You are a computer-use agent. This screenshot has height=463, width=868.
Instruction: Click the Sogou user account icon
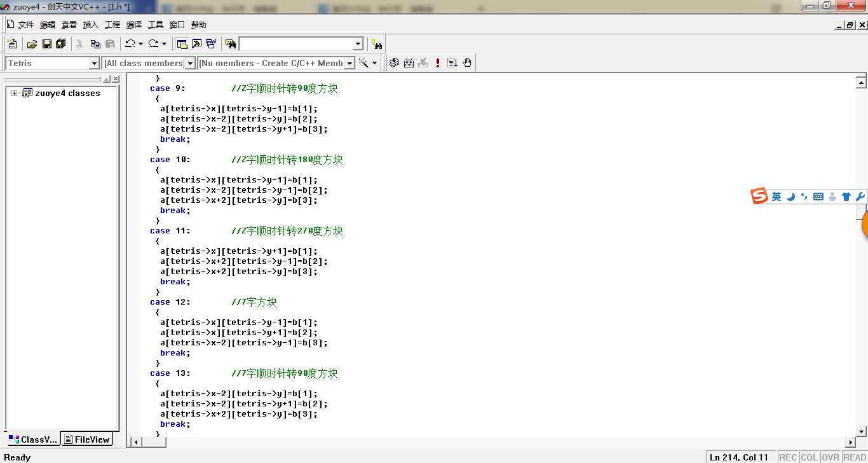832,197
